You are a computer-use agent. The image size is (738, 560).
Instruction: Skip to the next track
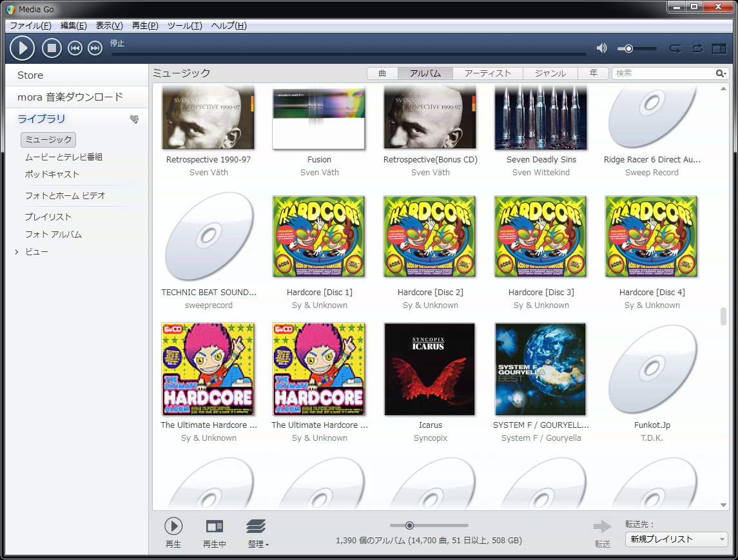[95, 48]
